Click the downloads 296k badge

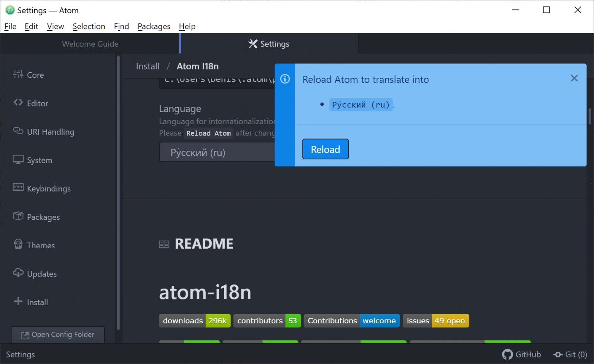195,321
